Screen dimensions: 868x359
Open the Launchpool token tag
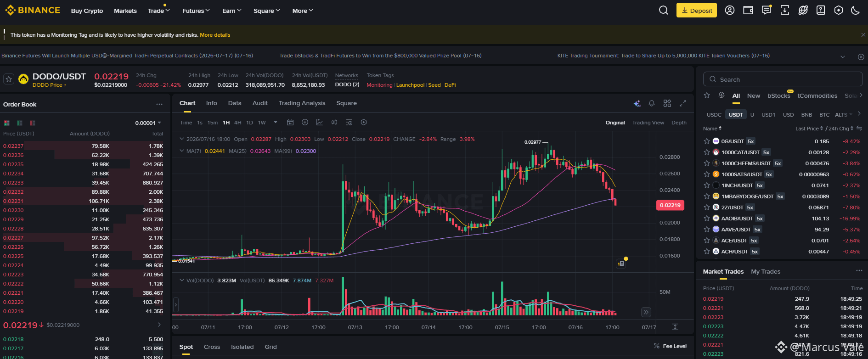(x=410, y=85)
